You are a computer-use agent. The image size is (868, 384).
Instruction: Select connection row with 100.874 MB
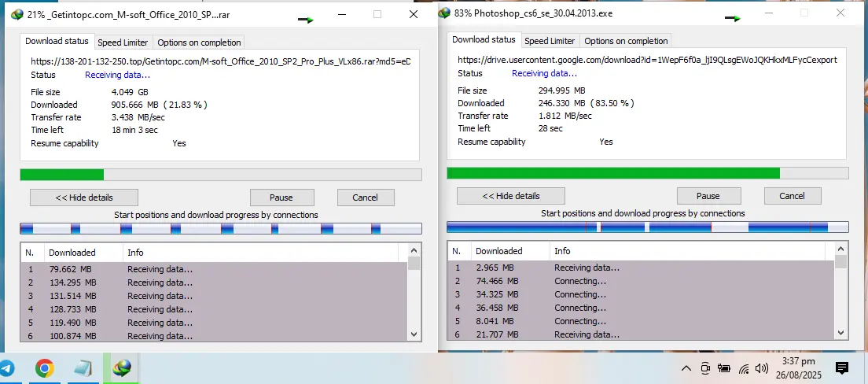click(x=215, y=336)
